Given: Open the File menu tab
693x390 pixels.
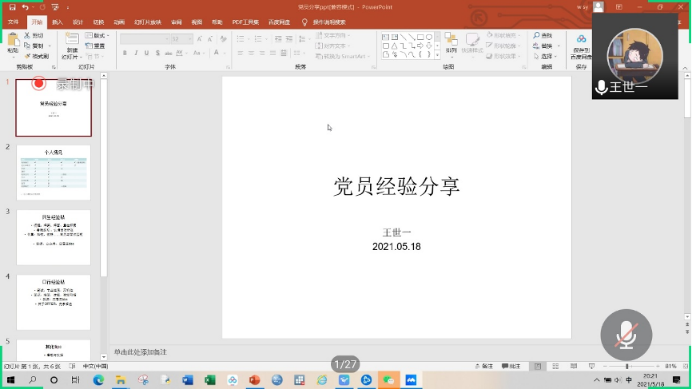Looking at the screenshot, I should [13, 22].
